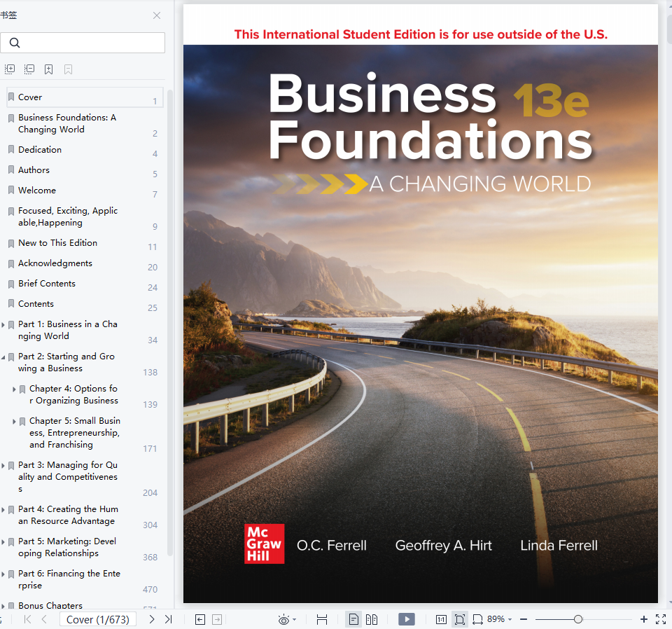Click bookmark icon beside Chapter 4
Viewport: 672px width, 629px height.
(x=22, y=389)
